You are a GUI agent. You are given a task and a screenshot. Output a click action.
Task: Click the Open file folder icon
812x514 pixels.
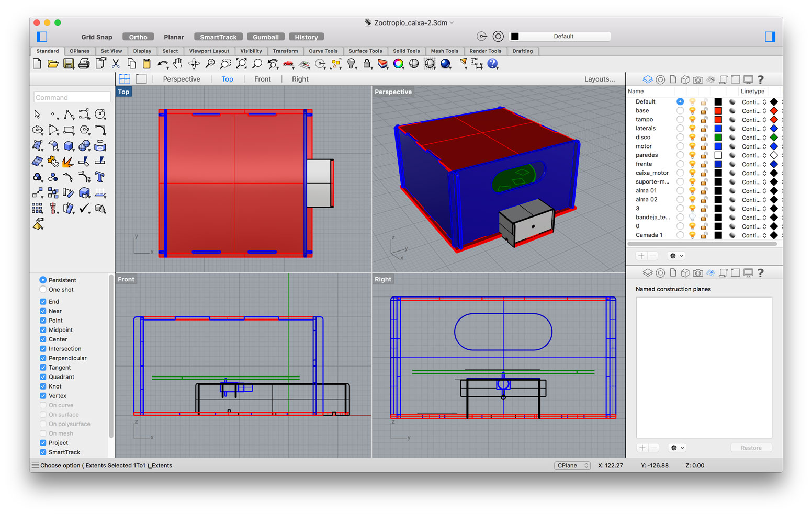coord(53,64)
